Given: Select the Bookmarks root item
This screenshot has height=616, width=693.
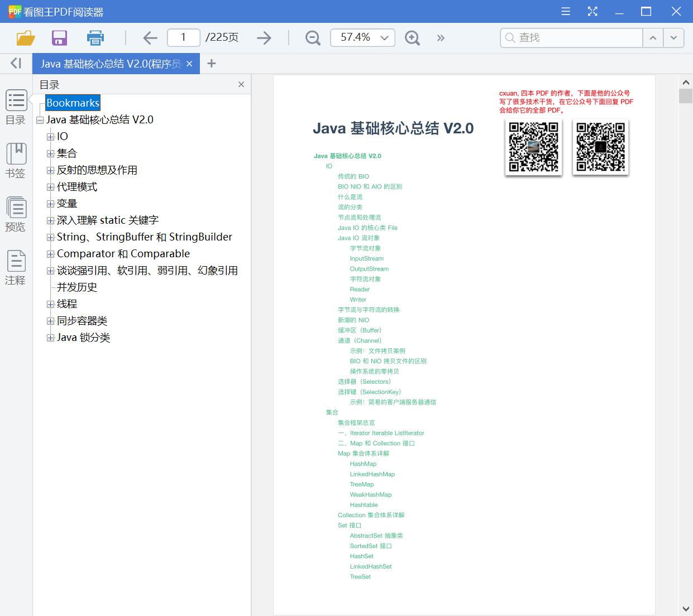Looking at the screenshot, I should (73, 103).
